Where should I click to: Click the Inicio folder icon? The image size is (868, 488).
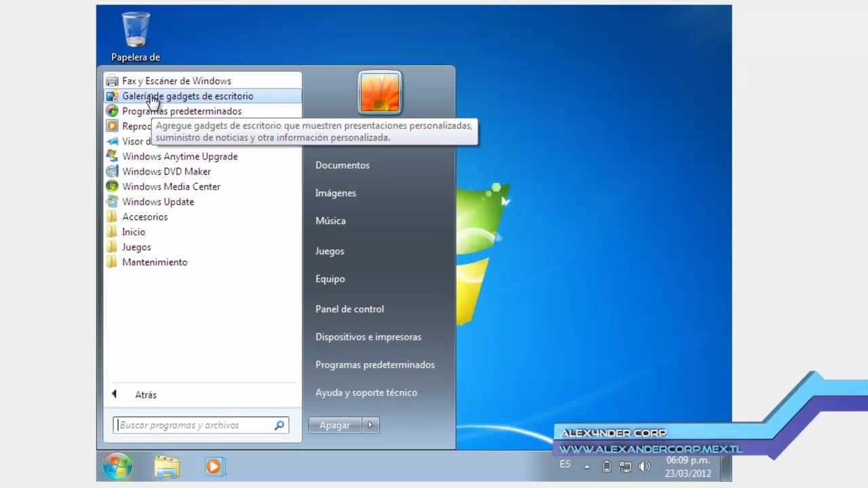tap(112, 232)
